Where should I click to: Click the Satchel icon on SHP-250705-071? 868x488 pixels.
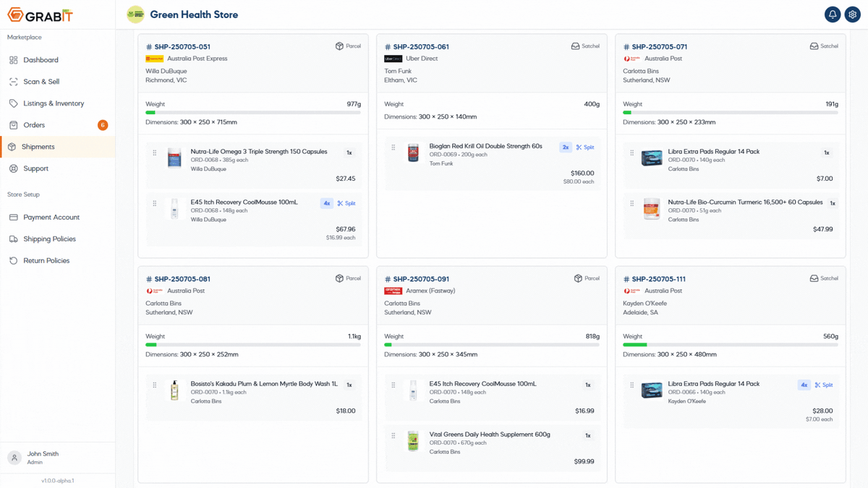814,46
